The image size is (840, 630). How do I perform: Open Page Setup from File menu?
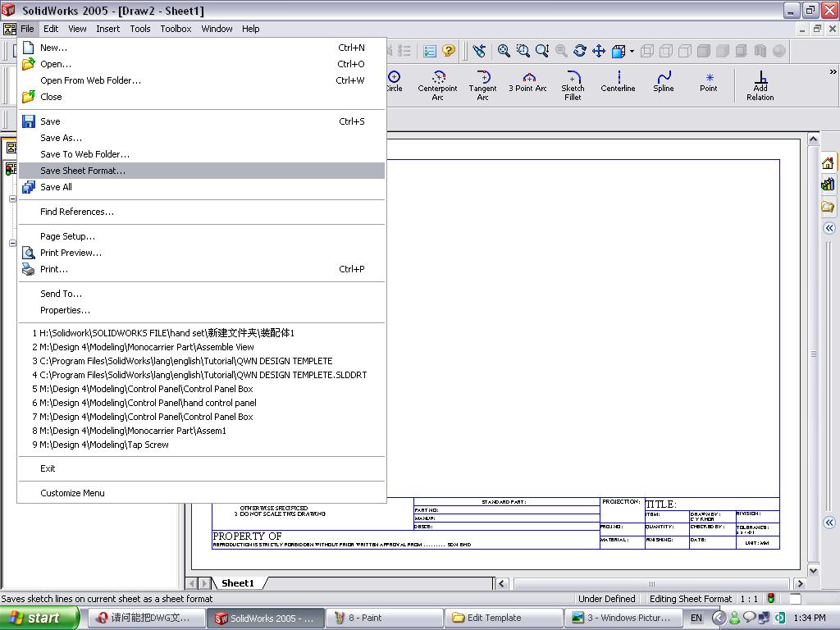pyautogui.click(x=202, y=236)
